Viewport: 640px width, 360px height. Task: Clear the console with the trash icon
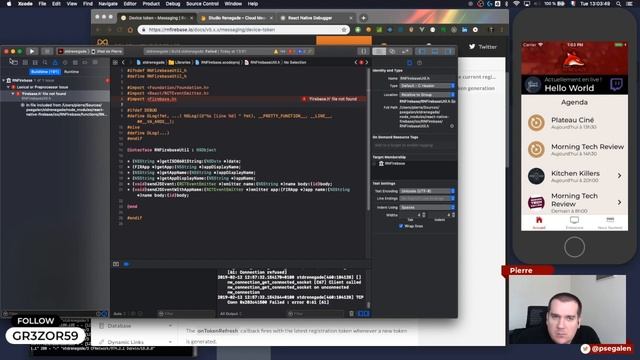(351, 313)
